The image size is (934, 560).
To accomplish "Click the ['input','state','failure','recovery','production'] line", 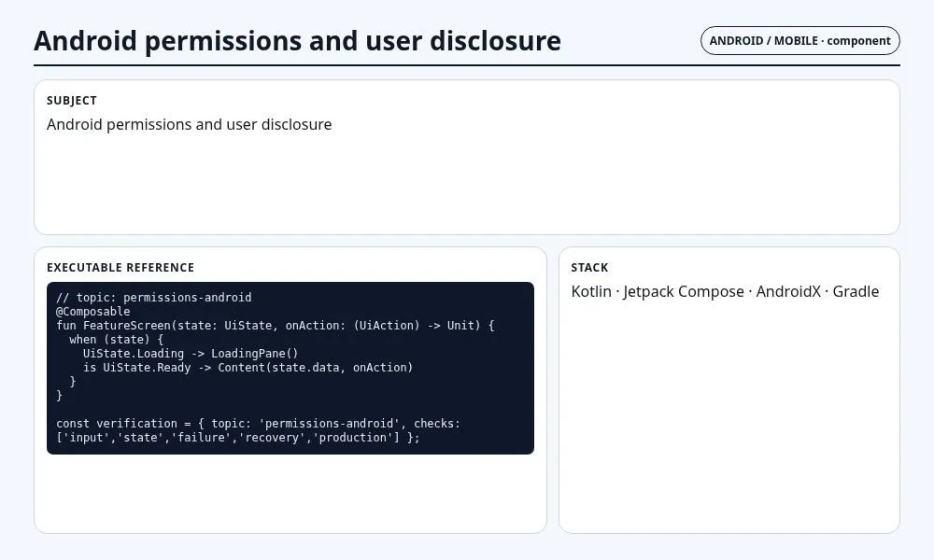I will tap(237, 438).
